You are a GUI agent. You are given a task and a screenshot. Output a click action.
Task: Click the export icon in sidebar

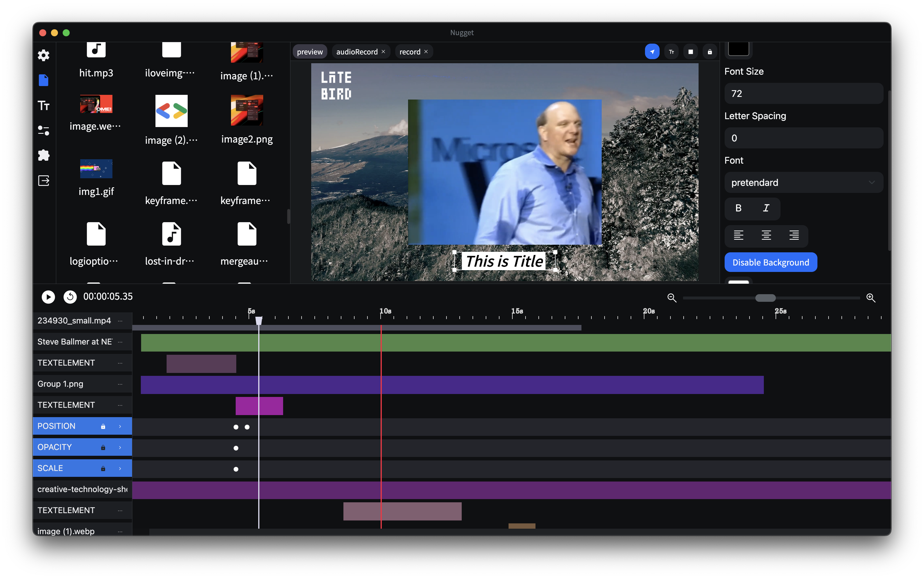(44, 180)
